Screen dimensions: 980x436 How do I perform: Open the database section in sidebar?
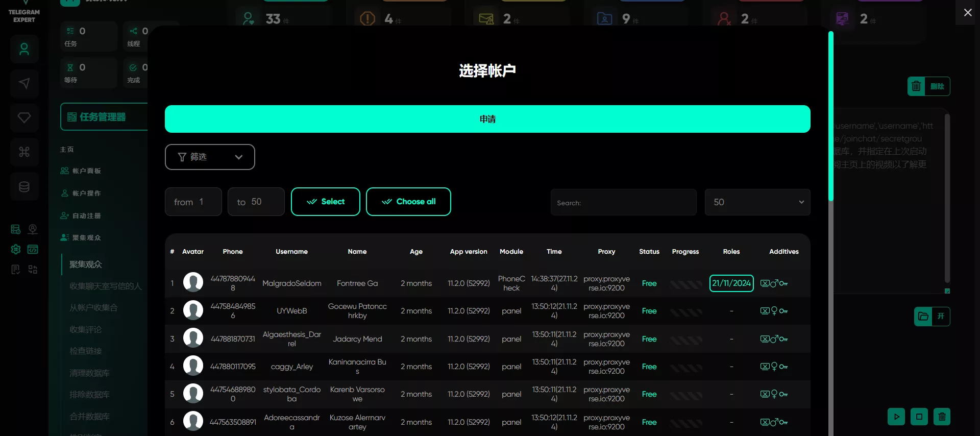24,186
